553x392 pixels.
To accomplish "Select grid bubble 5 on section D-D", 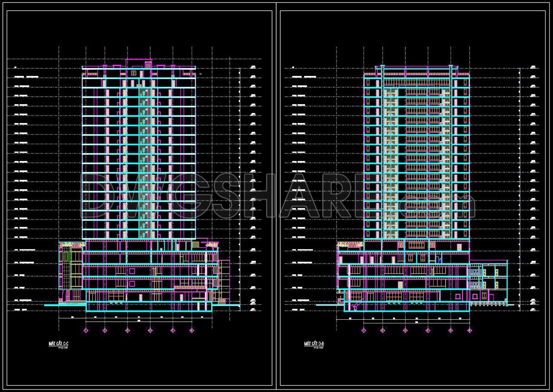I will [451, 330].
